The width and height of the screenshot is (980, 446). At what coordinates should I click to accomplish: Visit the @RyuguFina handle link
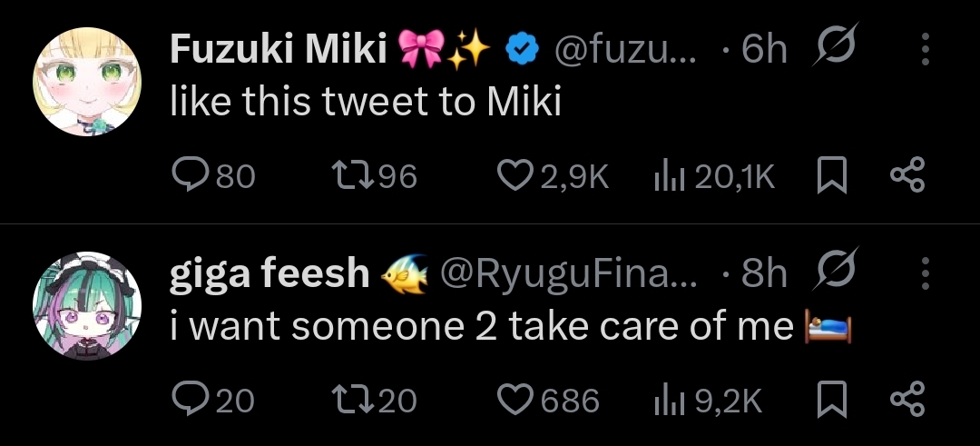pyautogui.click(x=569, y=274)
